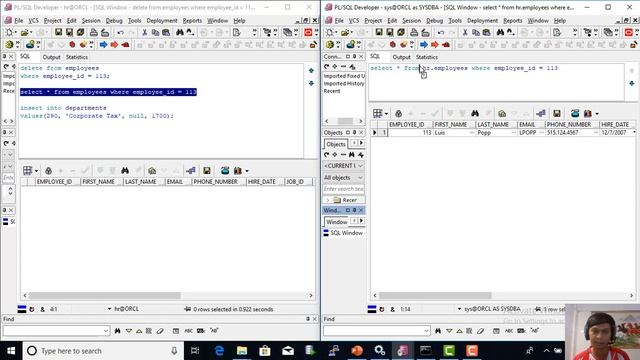
Task: Open the New dropdown arrow in left window
Action: click(x=16, y=32)
